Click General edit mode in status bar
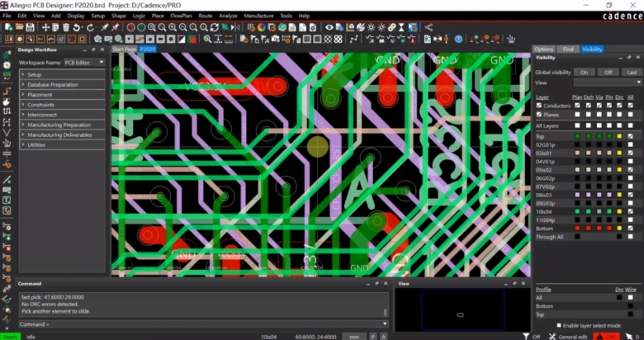This screenshot has width=644, height=340. coord(572,337)
